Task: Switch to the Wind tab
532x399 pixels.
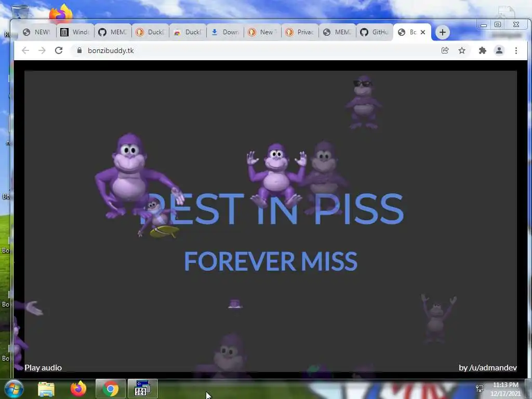Action: click(x=75, y=32)
